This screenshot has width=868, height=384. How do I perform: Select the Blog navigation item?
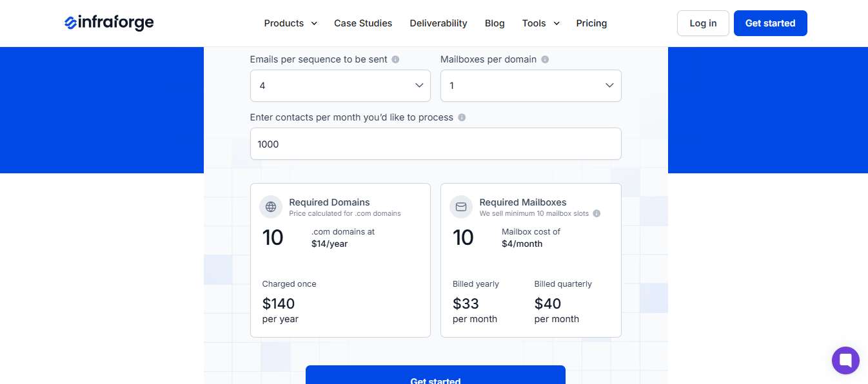495,23
